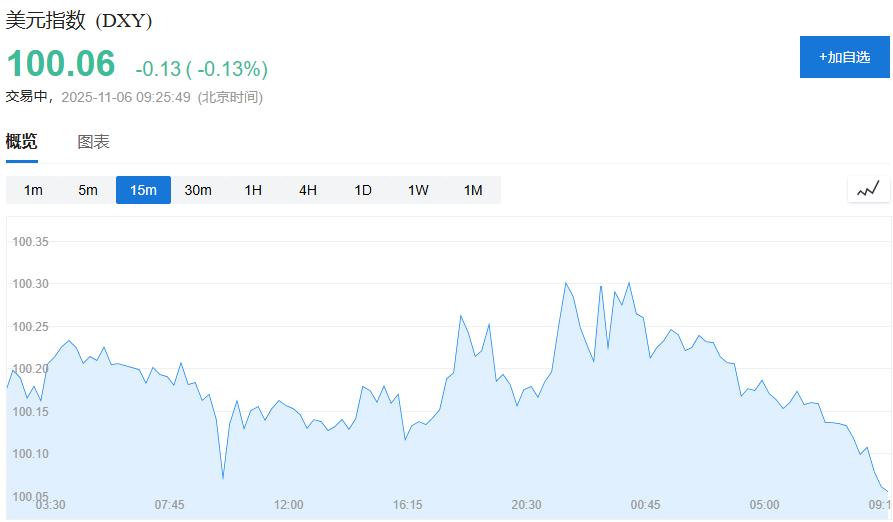Select the 1m timeframe
Screen dimensions: 893x522
click(x=33, y=190)
